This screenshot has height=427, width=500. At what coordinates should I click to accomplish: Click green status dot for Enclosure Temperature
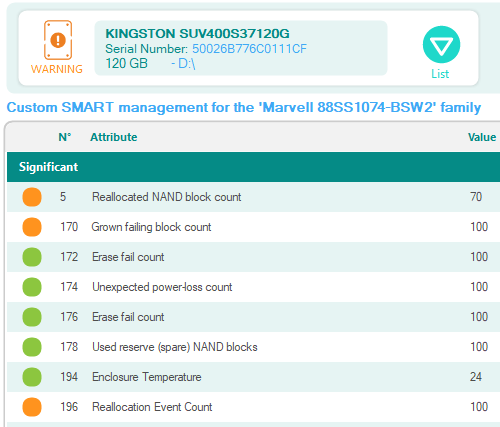click(32, 377)
